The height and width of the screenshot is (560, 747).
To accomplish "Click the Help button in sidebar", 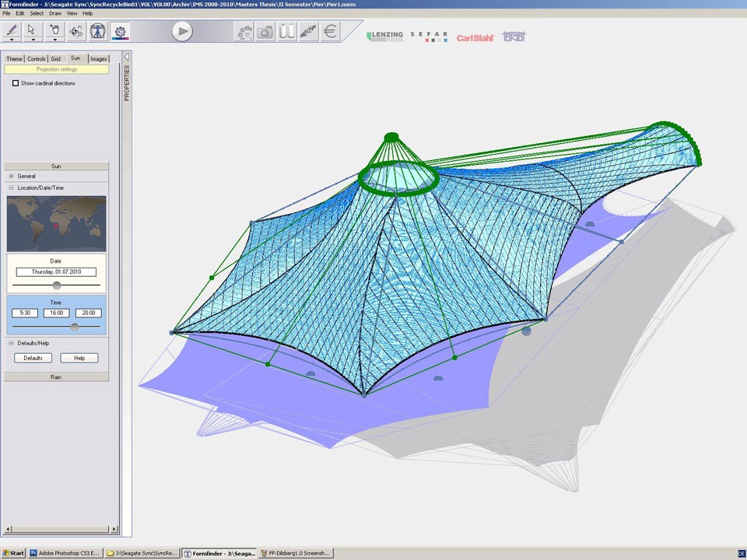I will [x=79, y=358].
